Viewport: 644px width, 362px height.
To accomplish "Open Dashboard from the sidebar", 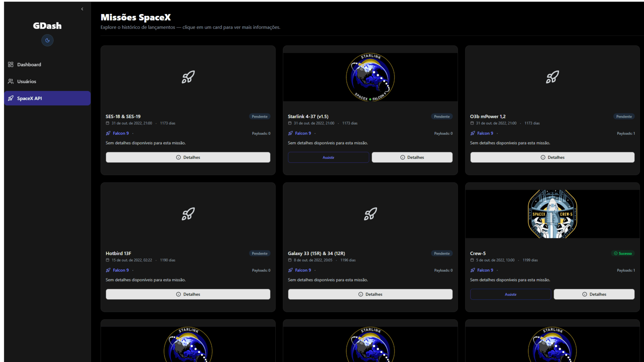I will point(29,65).
